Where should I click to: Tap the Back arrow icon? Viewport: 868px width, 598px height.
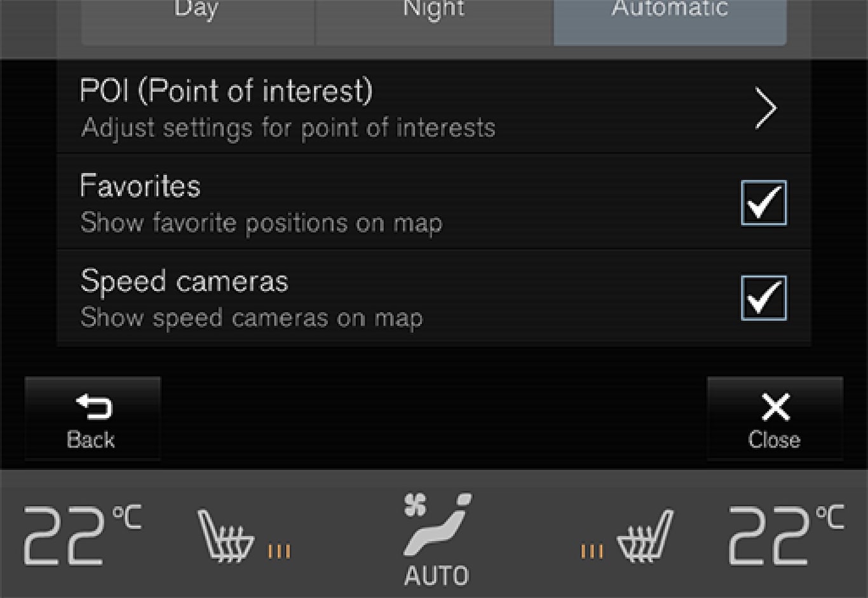[x=93, y=406]
